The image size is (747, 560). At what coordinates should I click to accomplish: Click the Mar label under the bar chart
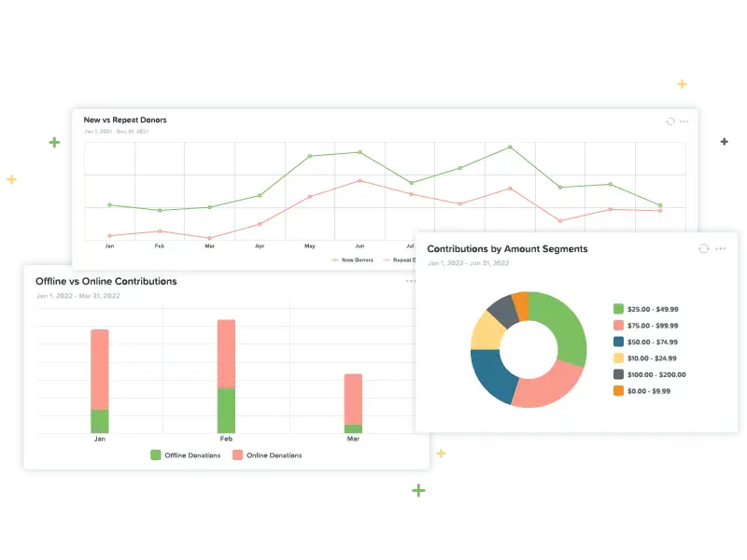pos(353,439)
